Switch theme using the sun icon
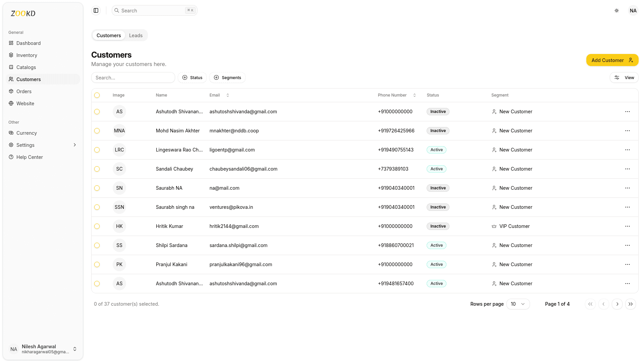The width and height of the screenshot is (644, 361). [616, 11]
